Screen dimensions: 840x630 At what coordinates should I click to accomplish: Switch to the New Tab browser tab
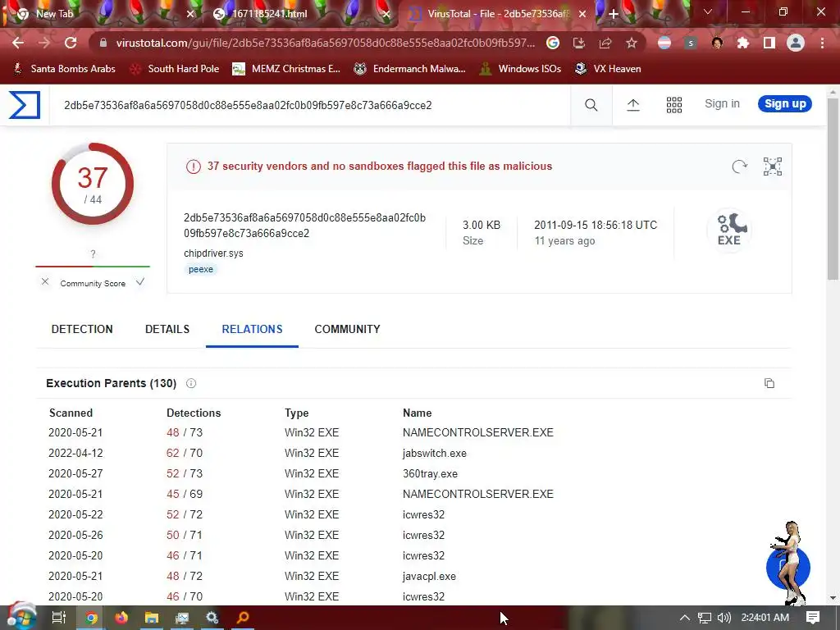coord(102,14)
